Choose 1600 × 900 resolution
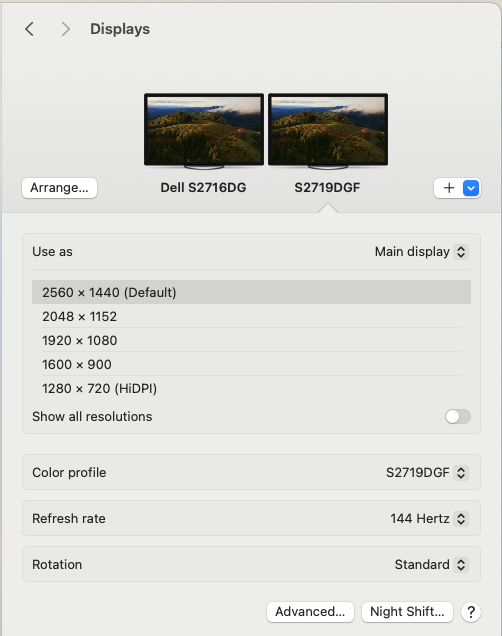 point(251,364)
